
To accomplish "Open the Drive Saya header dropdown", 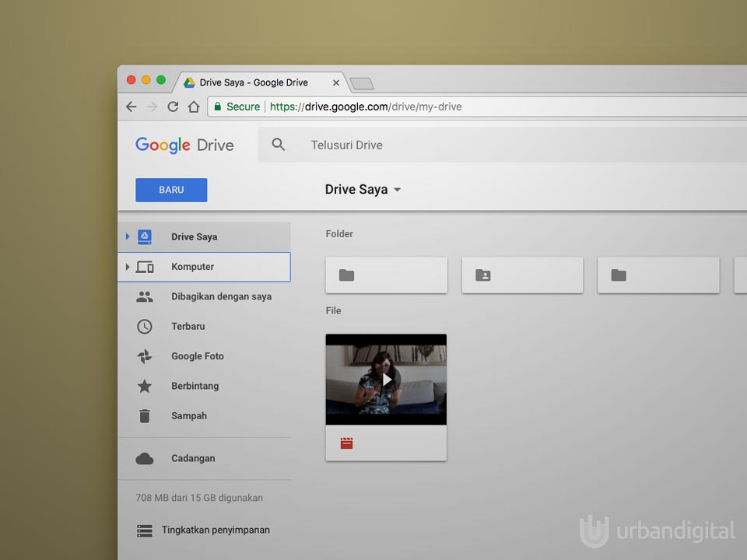I will [x=397, y=190].
